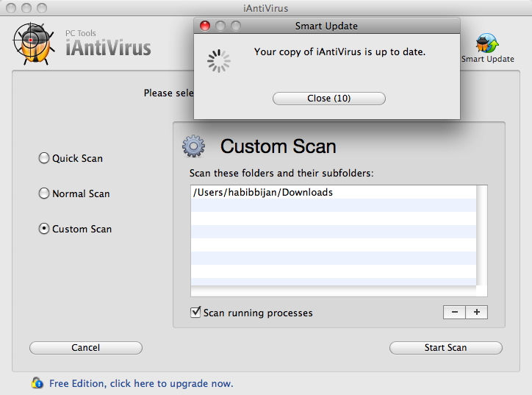532x395 pixels.
Task: Select the /Users/habibbijan/Downloads folder entry
Action: pyautogui.click(x=334, y=192)
